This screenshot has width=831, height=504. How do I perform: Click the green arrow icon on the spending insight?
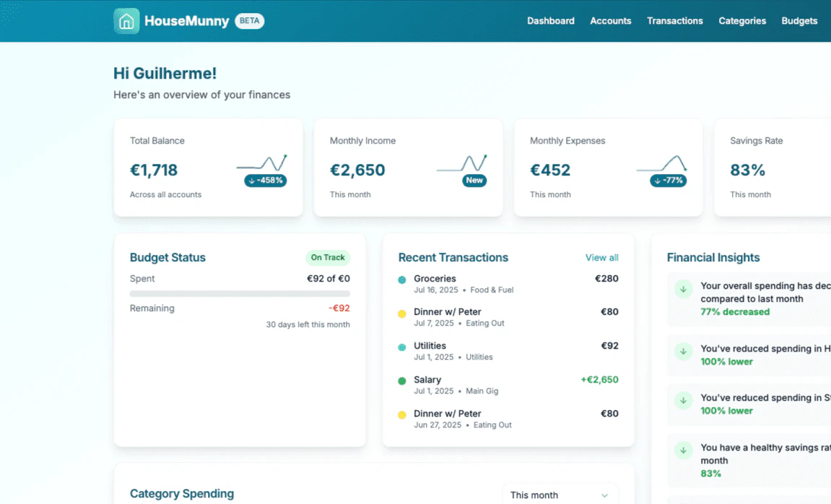[x=683, y=288]
